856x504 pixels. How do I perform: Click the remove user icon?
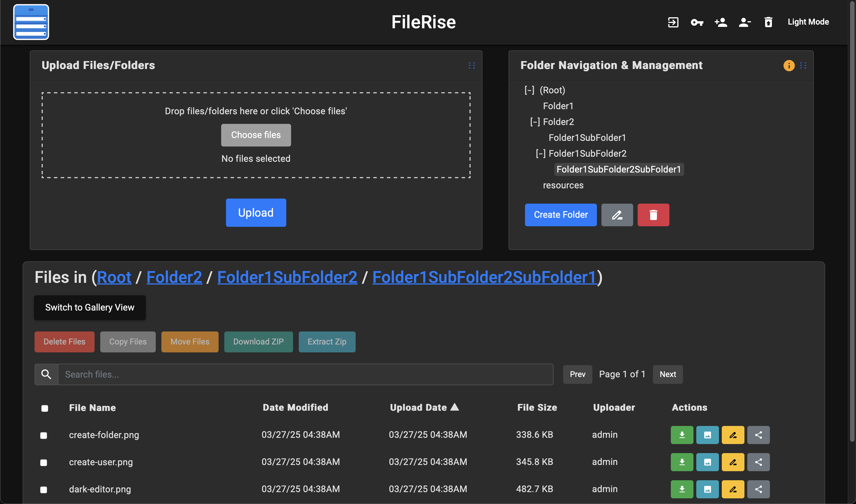744,22
